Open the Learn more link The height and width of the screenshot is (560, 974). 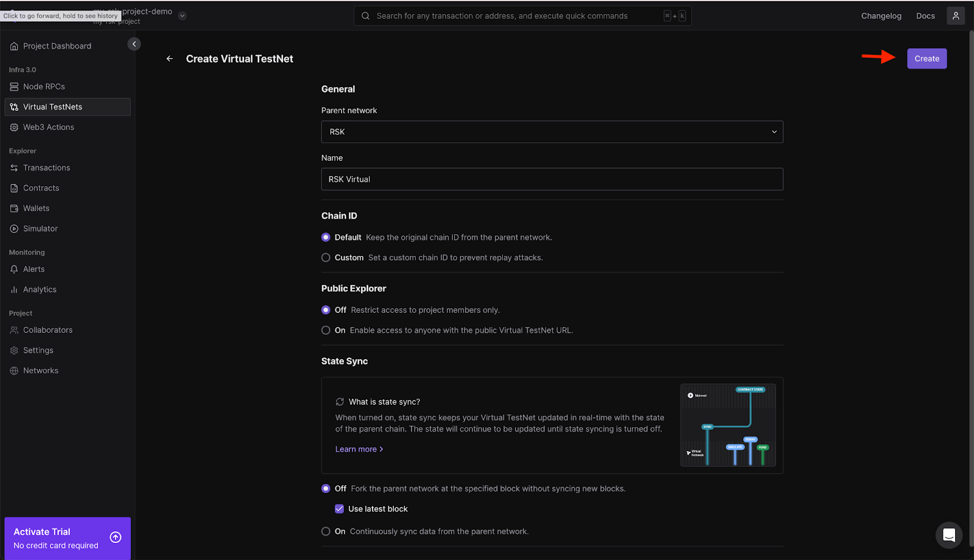359,449
